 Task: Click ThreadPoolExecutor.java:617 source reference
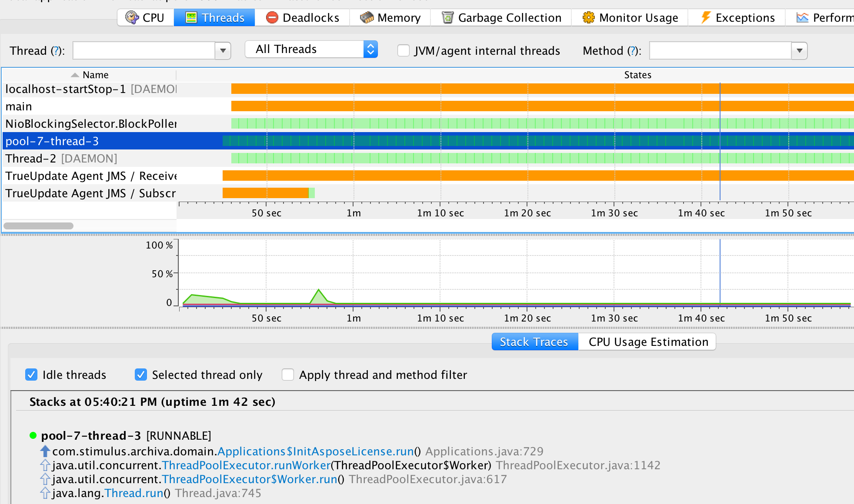tap(428, 479)
